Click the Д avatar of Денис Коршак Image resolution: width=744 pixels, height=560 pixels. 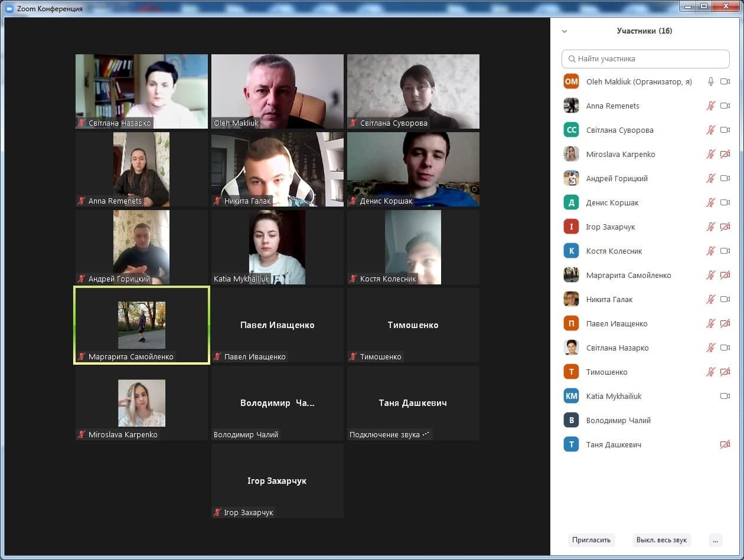[571, 202]
